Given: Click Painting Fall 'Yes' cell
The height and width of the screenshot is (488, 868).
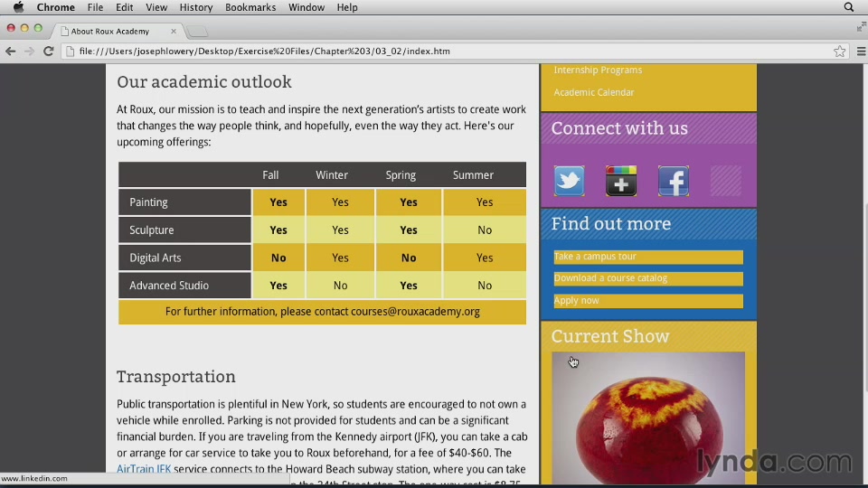Looking at the screenshot, I should point(278,202).
